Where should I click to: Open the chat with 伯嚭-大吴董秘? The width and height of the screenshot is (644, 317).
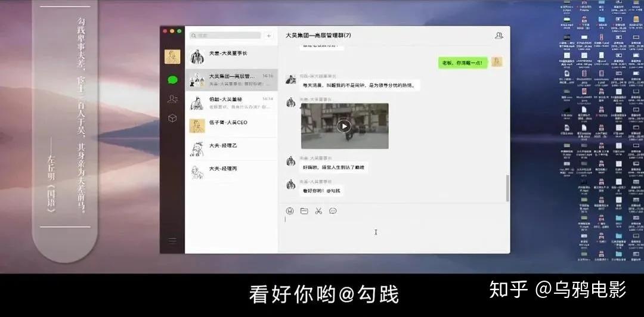(231, 102)
